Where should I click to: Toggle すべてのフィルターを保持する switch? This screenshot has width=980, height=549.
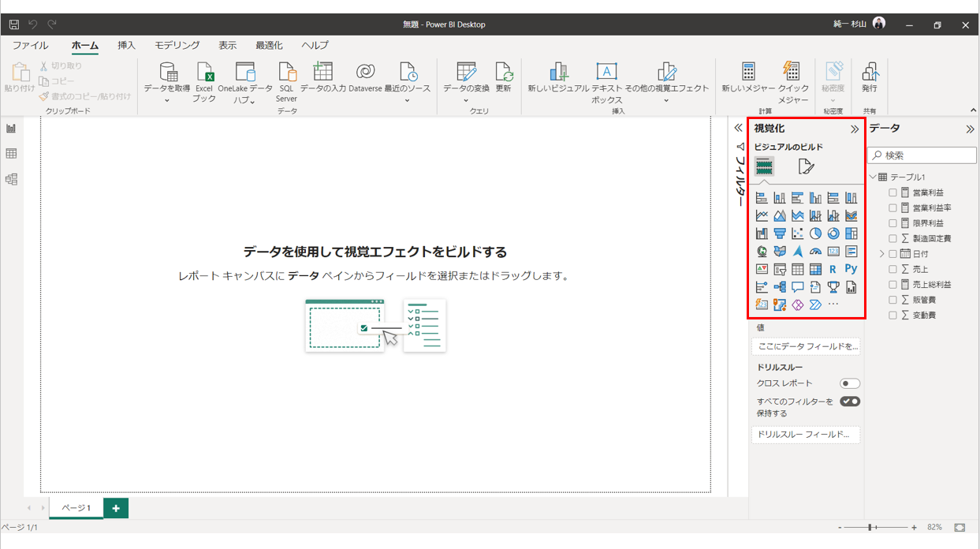[x=849, y=401]
